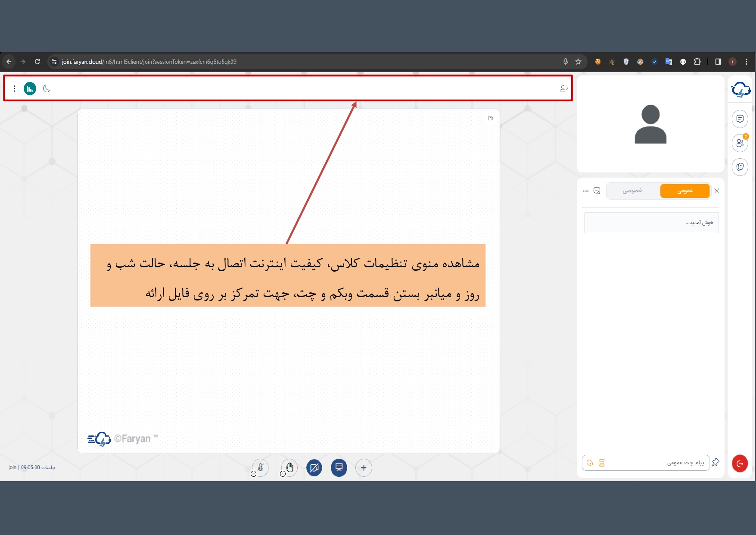756x535 pixels.
Task: Switch to the خصوصی private chat tab
Action: tap(632, 191)
